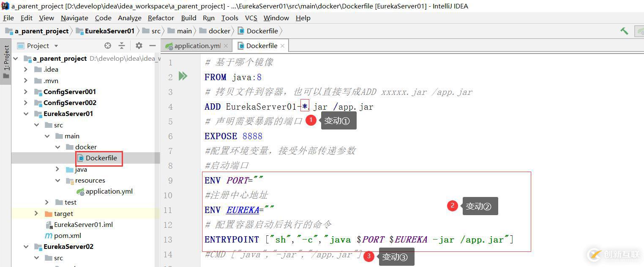This screenshot has height=267, width=644.
Task: Click a_parent_project in the breadcrumb bar
Action: click(x=41, y=31)
